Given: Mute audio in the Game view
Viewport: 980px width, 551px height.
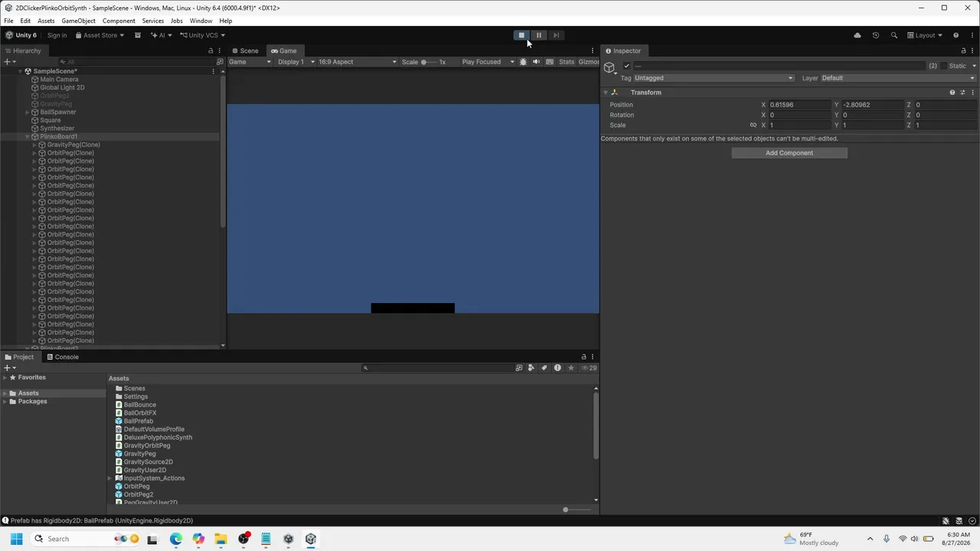Looking at the screenshot, I should click(536, 62).
